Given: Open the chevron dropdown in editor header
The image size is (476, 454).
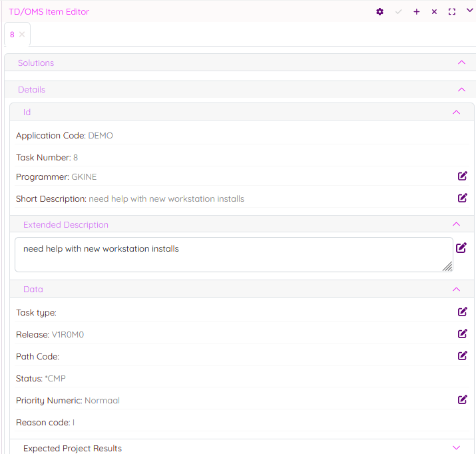Looking at the screenshot, I should pyautogui.click(x=469, y=11).
